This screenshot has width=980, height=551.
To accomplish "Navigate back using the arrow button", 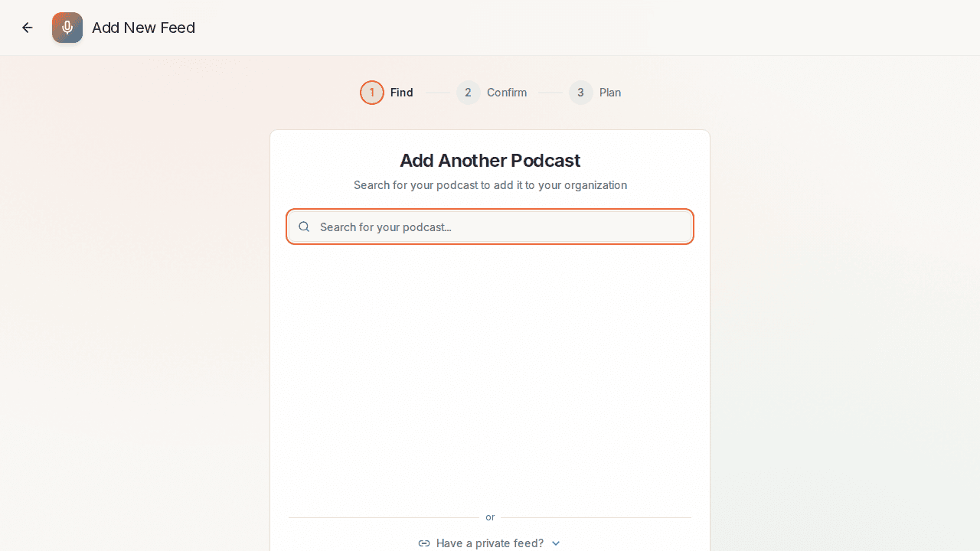I will pos(27,28).
